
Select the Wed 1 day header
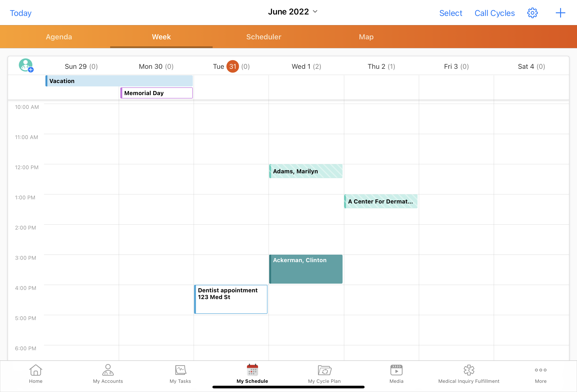(306, 66)
